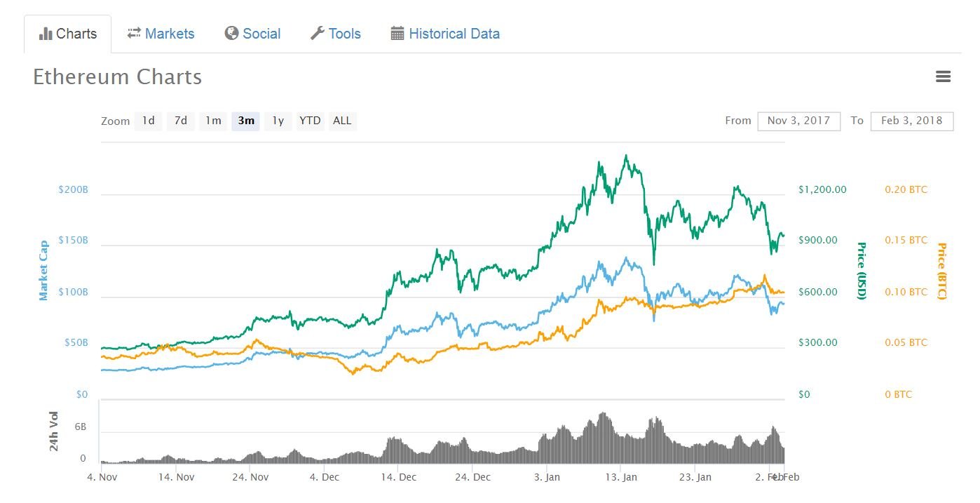
Task: Open the Social tab
Action: pos(252,34)
